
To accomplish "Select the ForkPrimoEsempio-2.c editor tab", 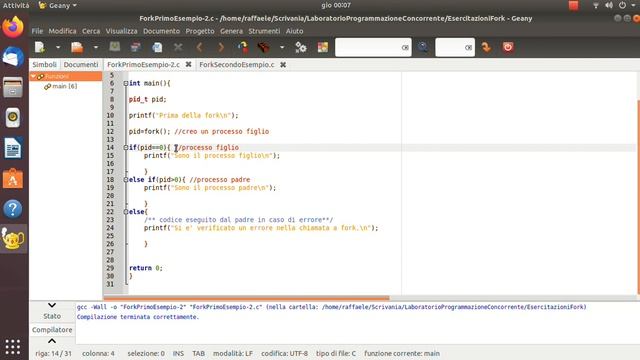I will pos(143,64).
